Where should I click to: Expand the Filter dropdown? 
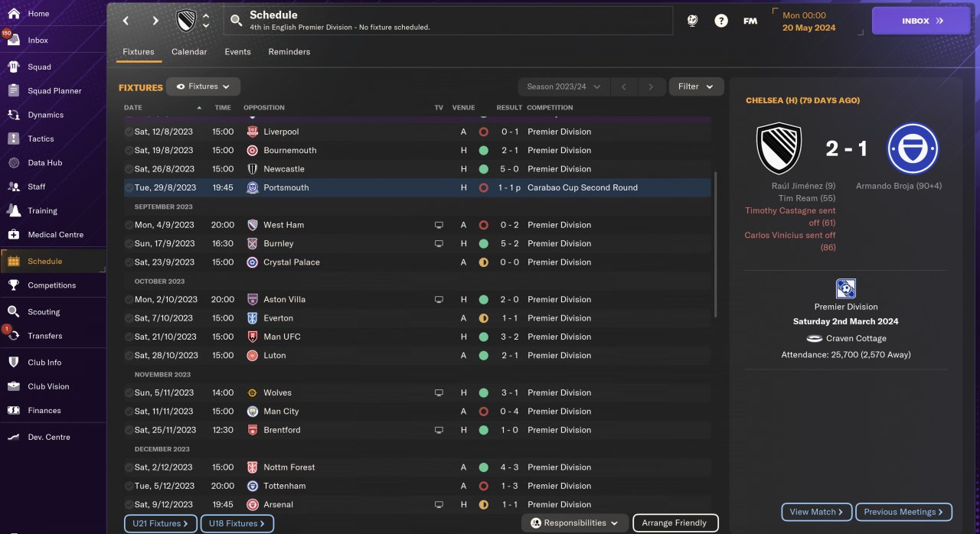(x=695, y=86)
